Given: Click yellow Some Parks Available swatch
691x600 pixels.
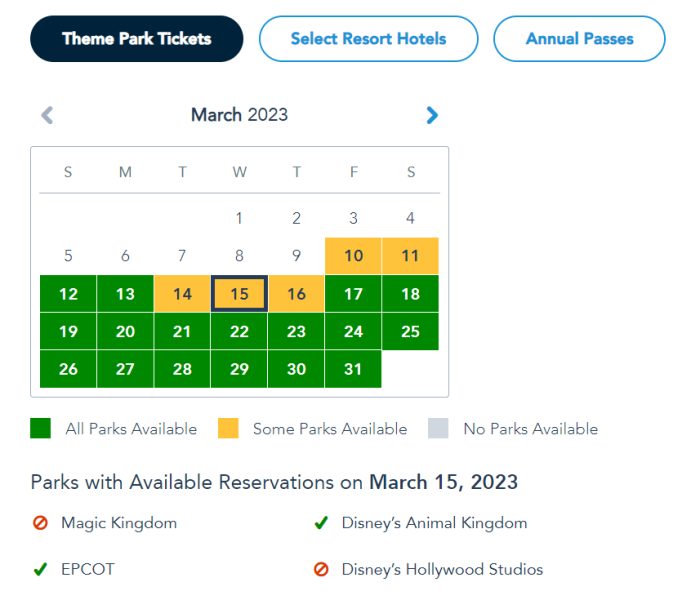Looking at the screenshot, I should 228,429.
